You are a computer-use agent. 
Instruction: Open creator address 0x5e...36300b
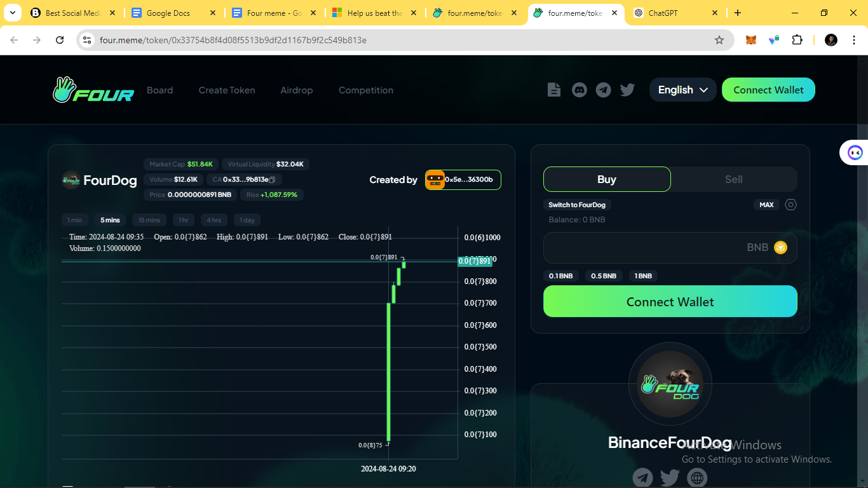coord(463,180)
